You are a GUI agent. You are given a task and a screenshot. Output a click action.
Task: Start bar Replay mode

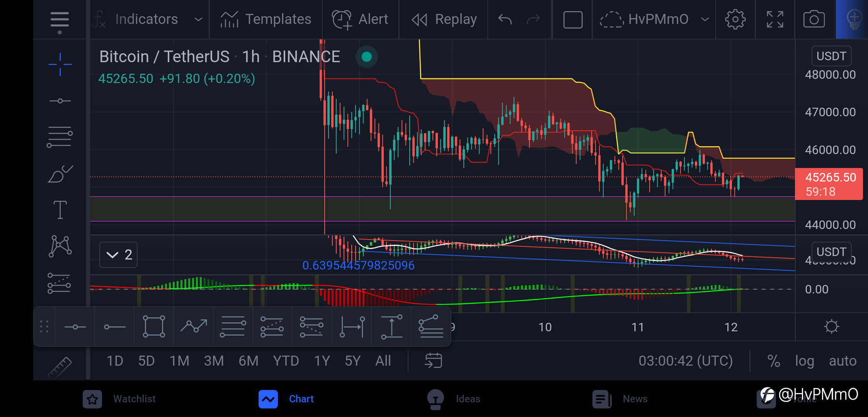click(444, 19)
